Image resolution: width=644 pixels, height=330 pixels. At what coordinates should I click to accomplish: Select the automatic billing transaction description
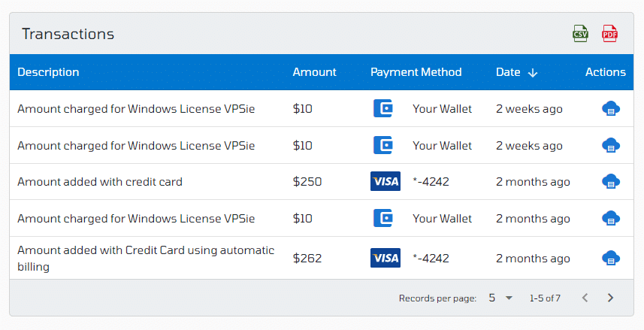(146, 258)
